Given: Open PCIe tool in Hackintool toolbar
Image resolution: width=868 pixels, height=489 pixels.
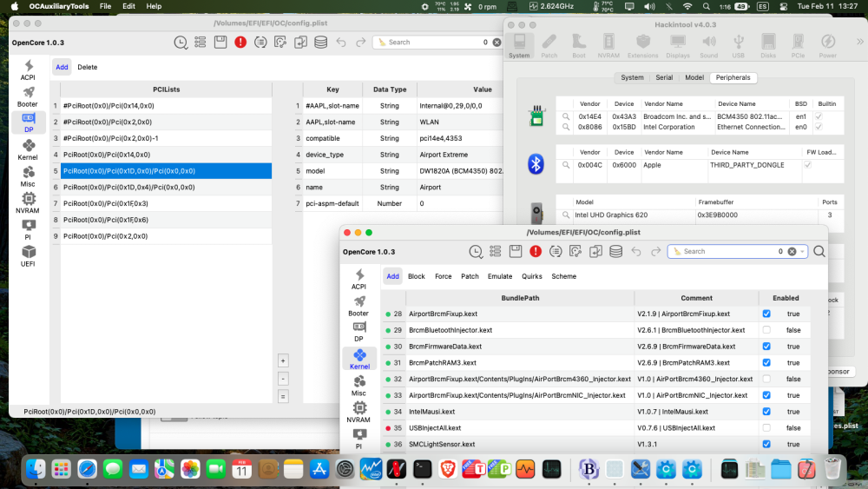Looking at the screenshot, I should [x=798, y=45].
